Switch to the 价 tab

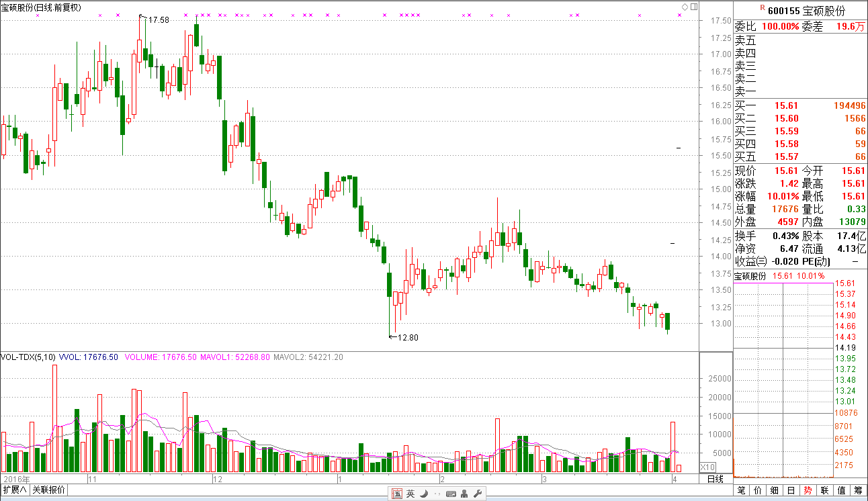(758, 490)
